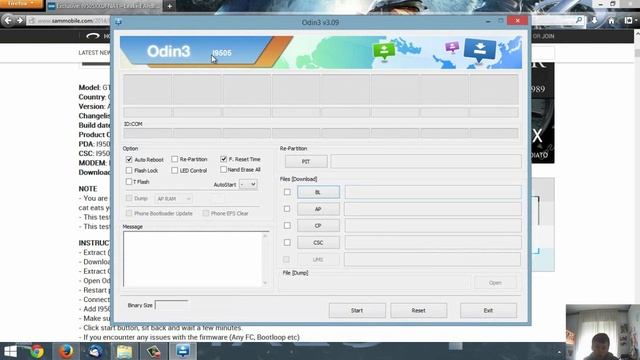Uncheck F. Reset Time option
The width and height of the screenshot is (640, 360).
tap(223, 159)
